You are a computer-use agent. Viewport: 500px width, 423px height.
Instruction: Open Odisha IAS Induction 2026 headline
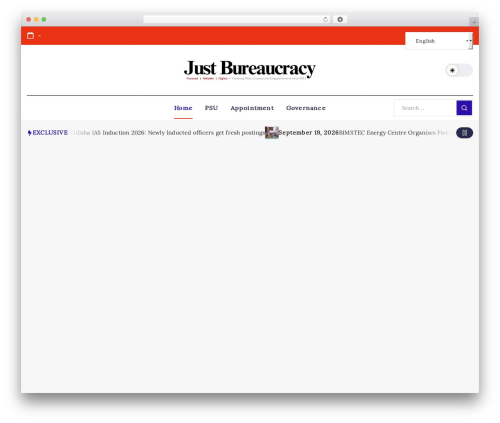[x=168, y=133]
